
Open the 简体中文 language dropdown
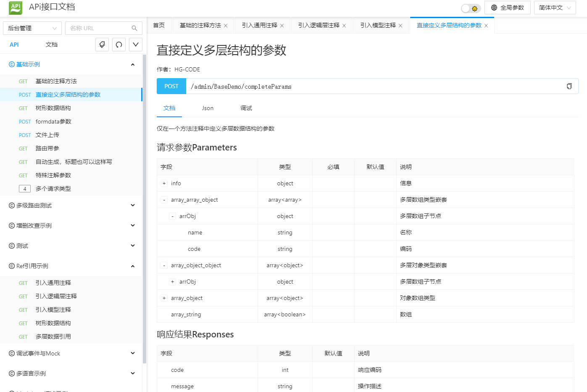(x=555, y=8)
